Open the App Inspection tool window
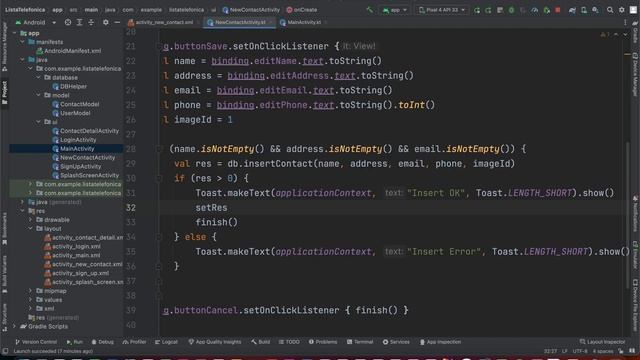 440,342
